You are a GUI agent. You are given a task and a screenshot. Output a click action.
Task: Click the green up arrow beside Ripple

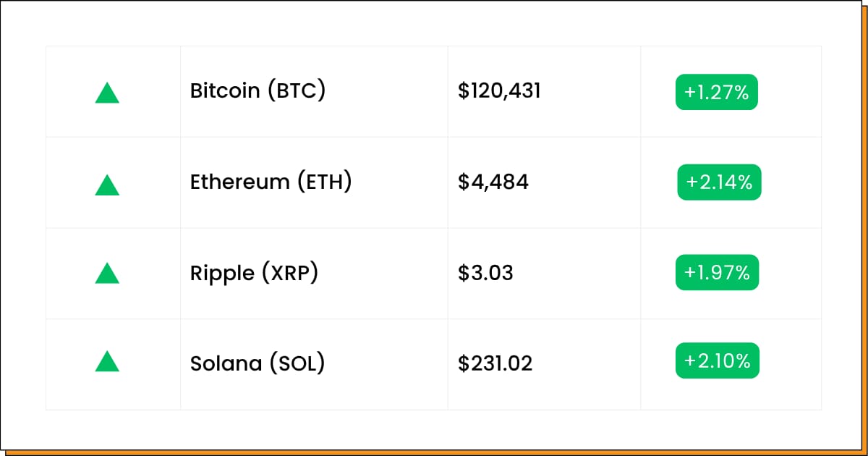(x=107, y=273)
